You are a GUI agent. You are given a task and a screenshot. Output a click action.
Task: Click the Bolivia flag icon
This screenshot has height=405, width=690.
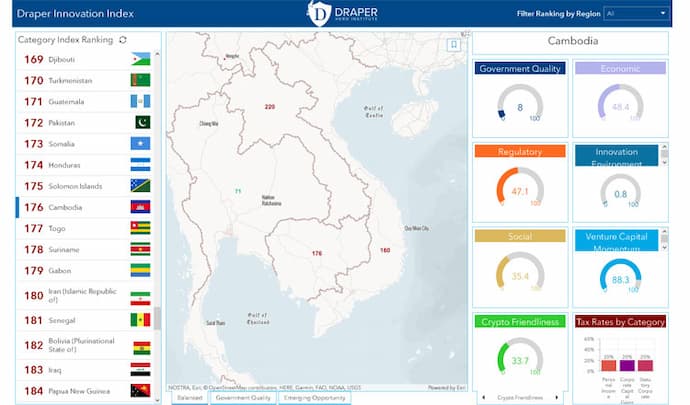tap(142, 348)
